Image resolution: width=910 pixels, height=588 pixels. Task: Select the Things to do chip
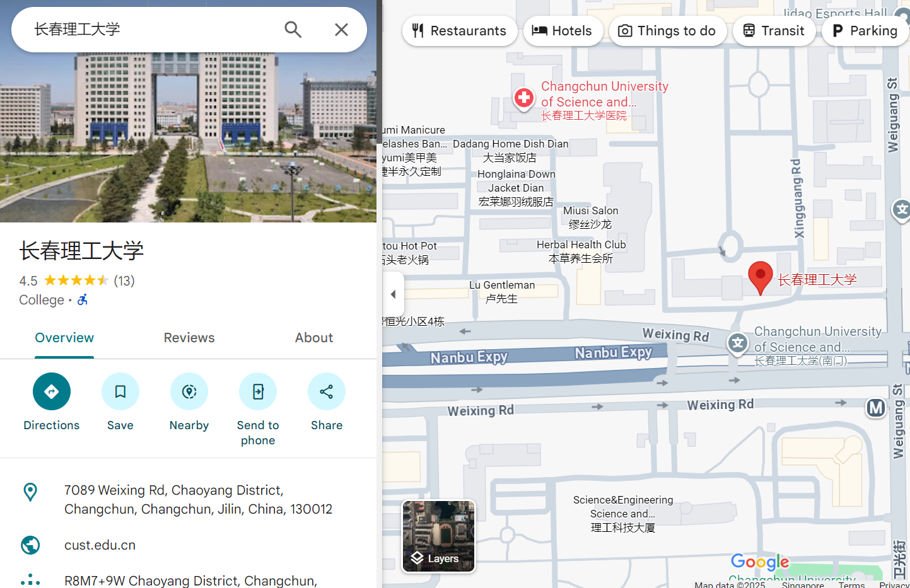click(668, 31)
